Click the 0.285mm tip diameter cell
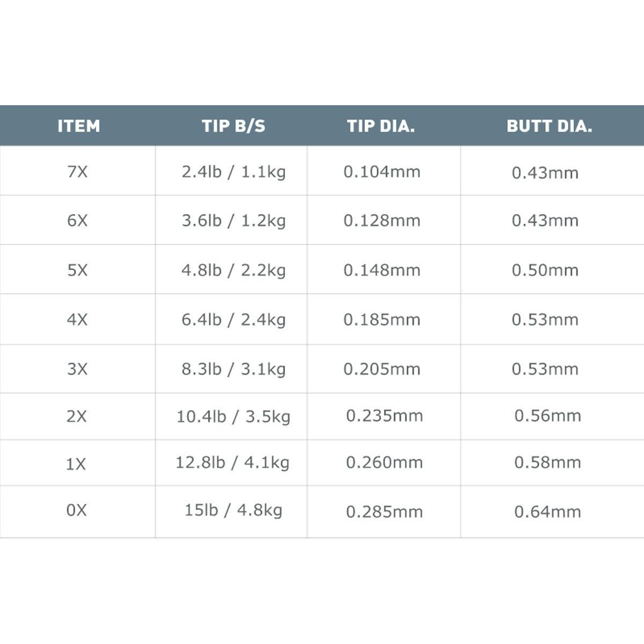 pos(384,512)
